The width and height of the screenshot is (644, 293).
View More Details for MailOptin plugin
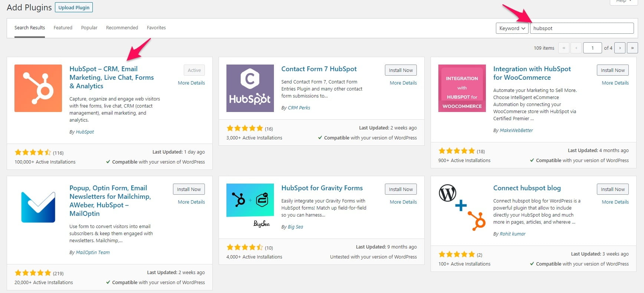(x=191, y=202)
